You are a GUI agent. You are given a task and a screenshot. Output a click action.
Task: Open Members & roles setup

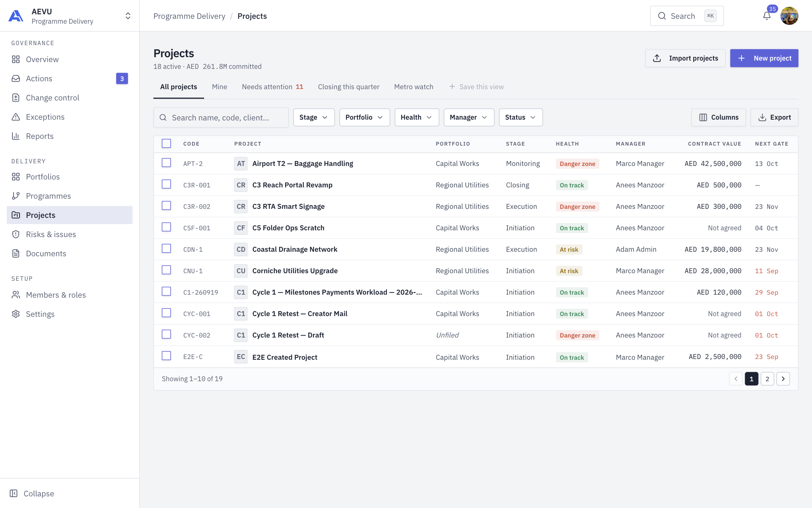tap(70, 295)
